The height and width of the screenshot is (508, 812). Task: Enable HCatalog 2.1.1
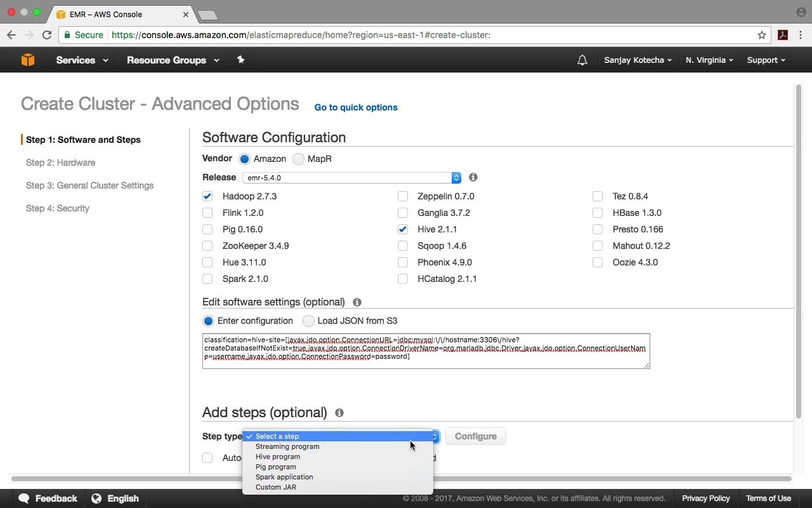tap(403, 279)
